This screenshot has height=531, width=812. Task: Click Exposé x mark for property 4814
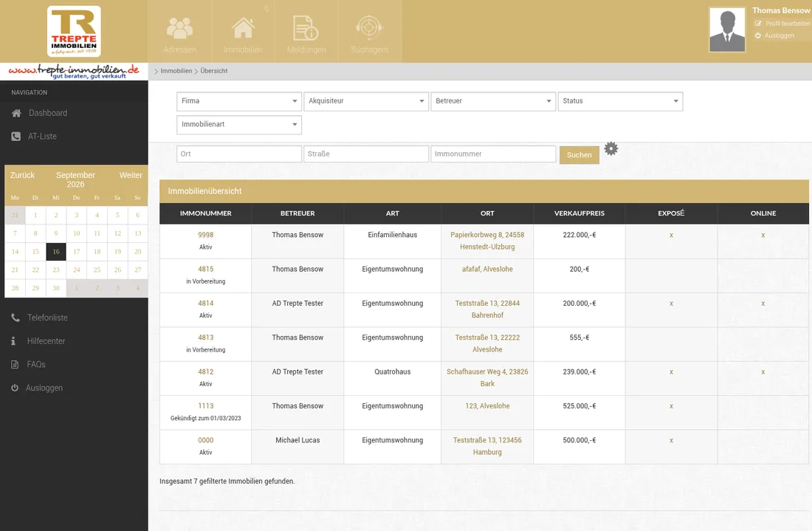(x=671, y=304)
